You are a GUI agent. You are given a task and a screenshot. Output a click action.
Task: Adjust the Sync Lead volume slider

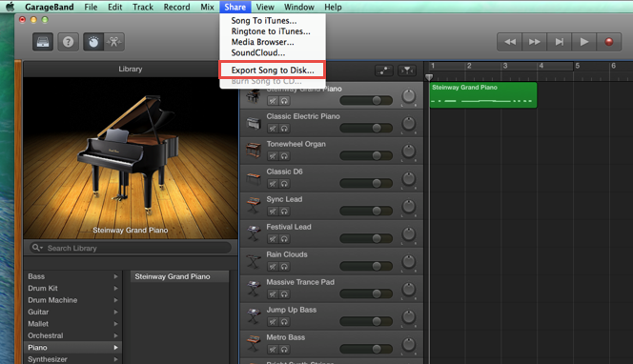coord(366,211)
